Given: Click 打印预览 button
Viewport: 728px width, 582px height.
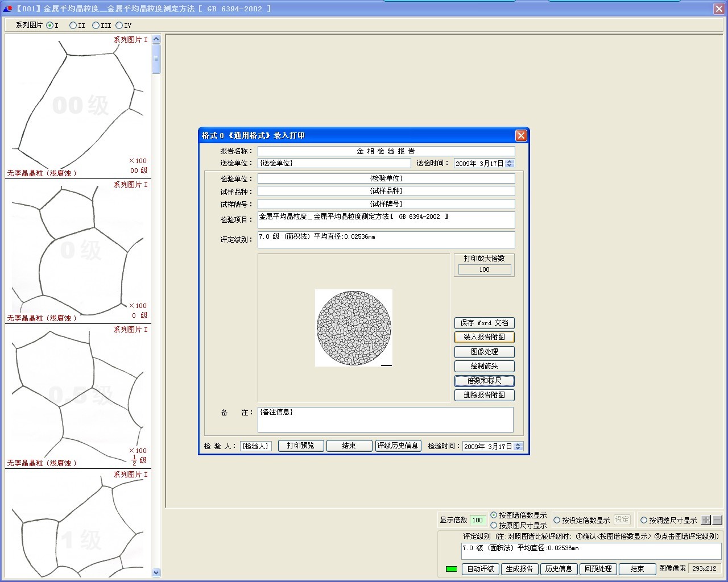Looking at the screenshot, I should pyautogui.click(x=300, y=446).
